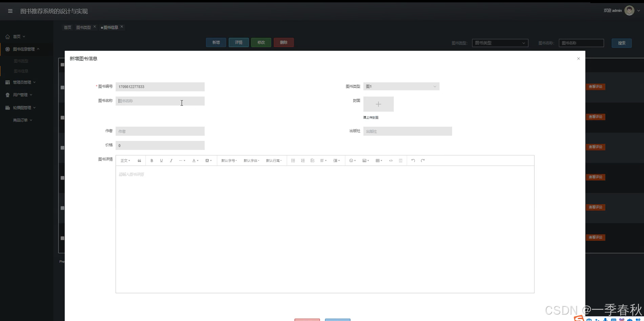Toggle bold formatting in book details editor

click(x=152, y=160)
